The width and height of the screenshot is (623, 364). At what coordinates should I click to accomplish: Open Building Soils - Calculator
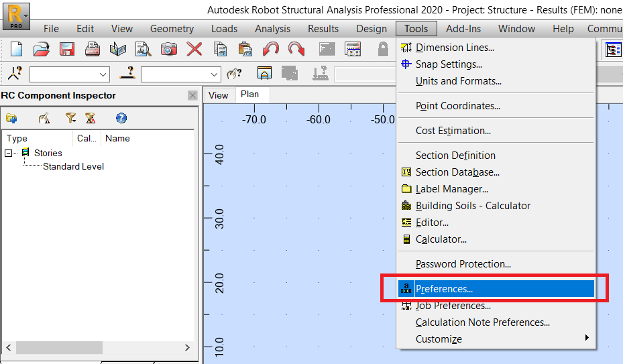(x=496, y=205)
